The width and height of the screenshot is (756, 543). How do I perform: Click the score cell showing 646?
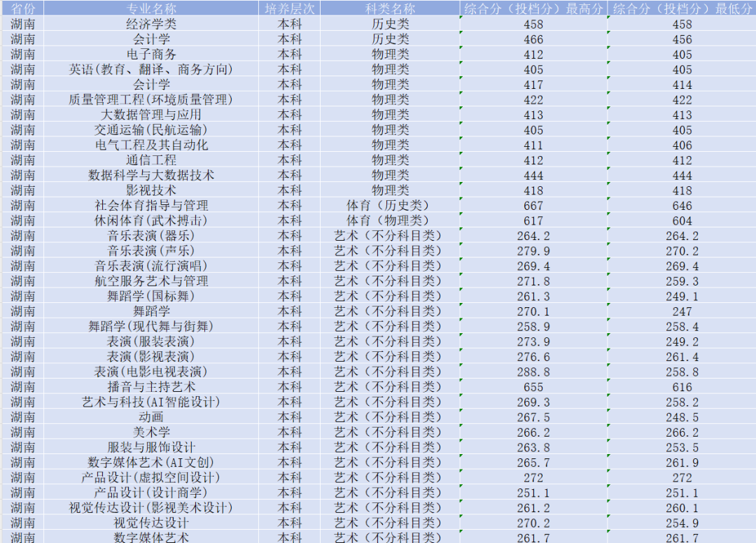pyautogui.click(x=682, y=205)
